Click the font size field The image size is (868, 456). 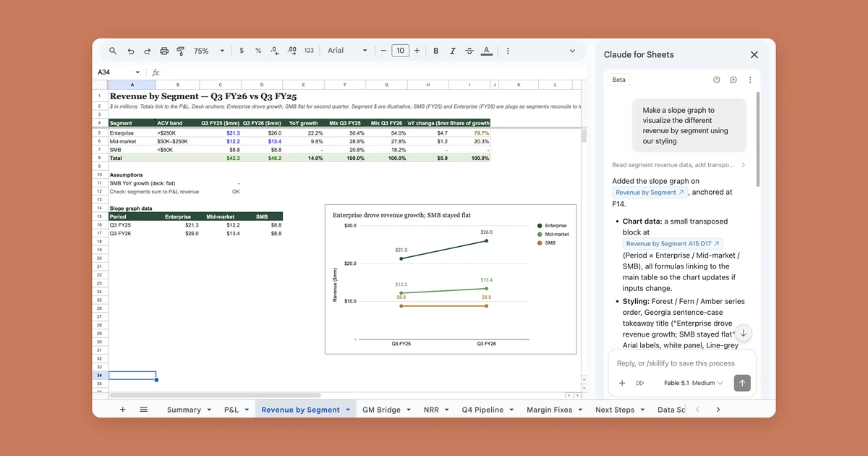pos(400,51)
